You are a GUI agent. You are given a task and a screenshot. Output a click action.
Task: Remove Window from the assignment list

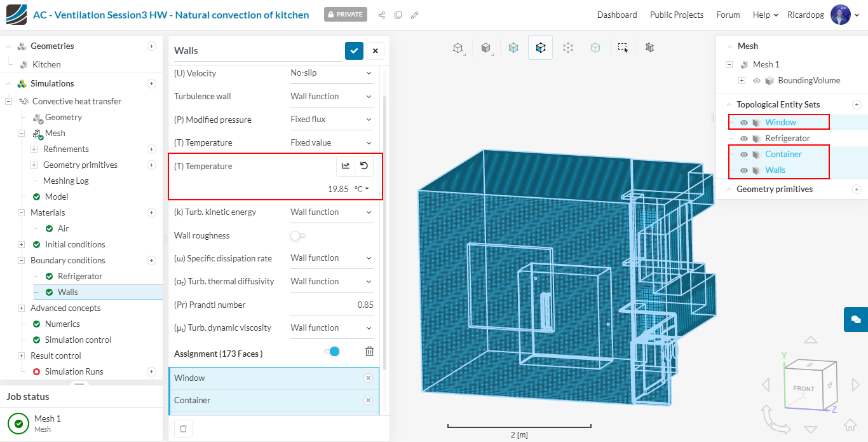[368, 378]
